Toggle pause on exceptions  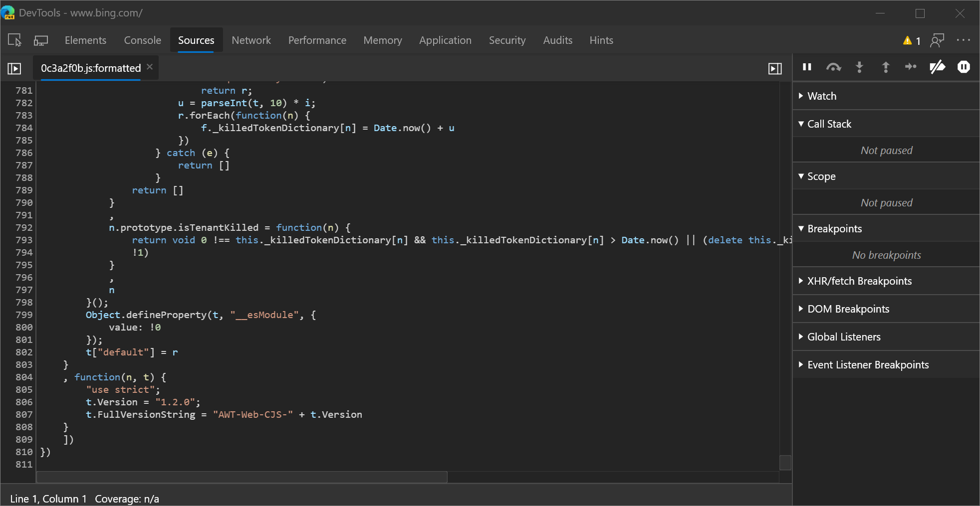pos(964,67)
